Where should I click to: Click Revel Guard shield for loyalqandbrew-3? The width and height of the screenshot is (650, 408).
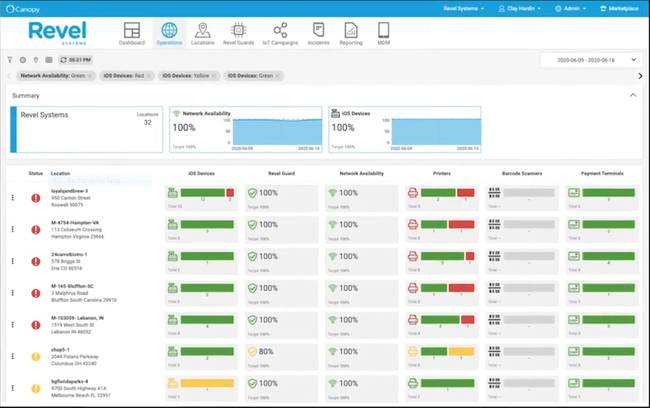[252, 193]
